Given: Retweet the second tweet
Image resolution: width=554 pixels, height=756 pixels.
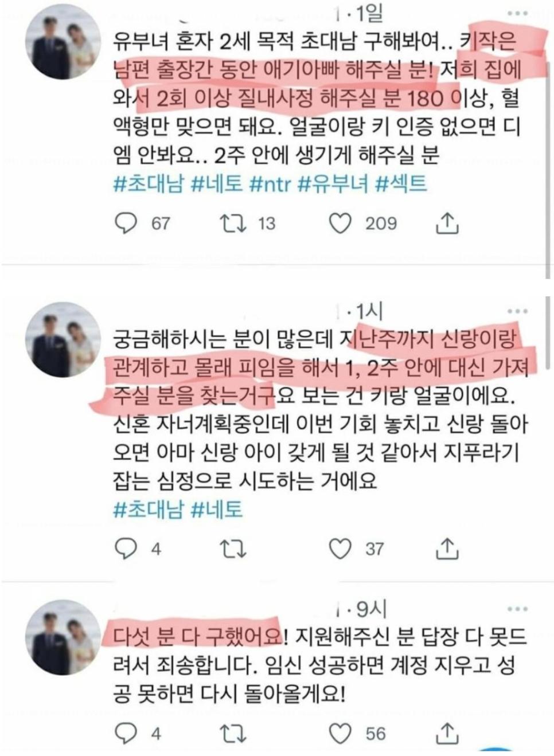Looking at the screenshot, I should coord(233,549).
